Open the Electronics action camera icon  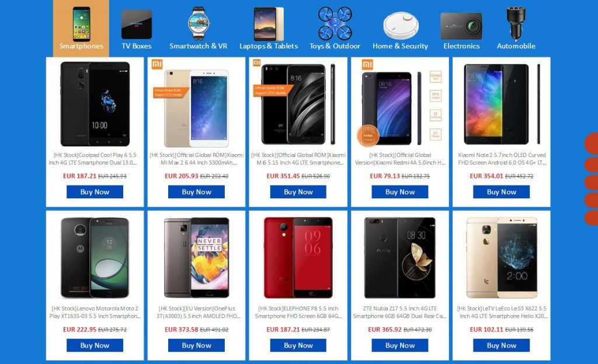click(x=461, y=26)
